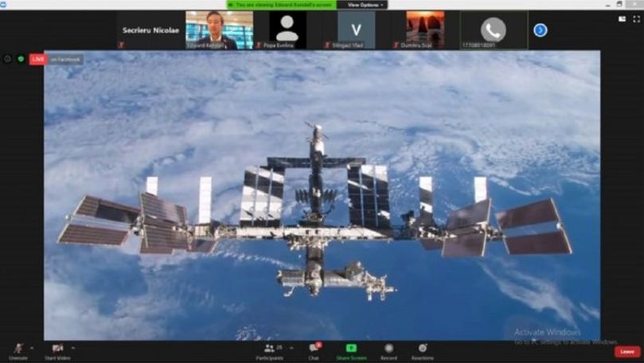This screenshot has width=644, height=363.
Task: Click the green encryption shield icon
Action: 21,59
